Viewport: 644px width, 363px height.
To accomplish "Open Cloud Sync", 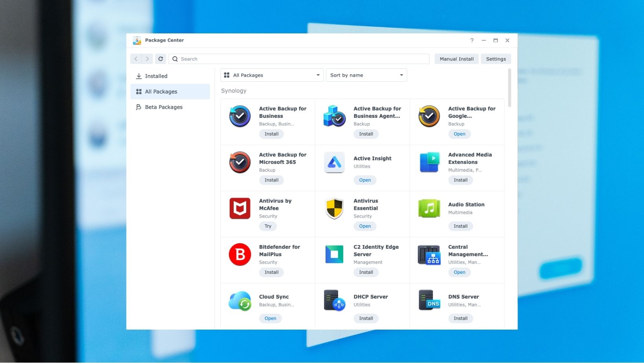I will (x=270, y=318).
